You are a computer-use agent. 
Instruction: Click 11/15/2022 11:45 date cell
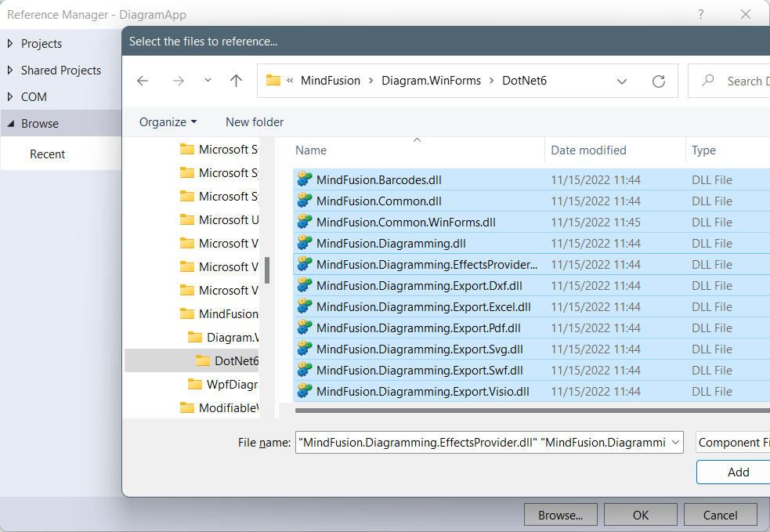click(595, 223)
